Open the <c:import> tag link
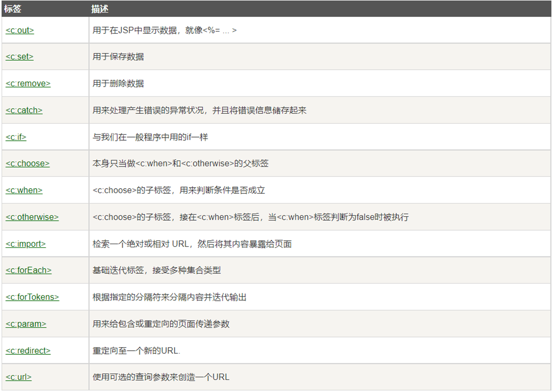This screenshot has width=553, height=392. (25, 243)
